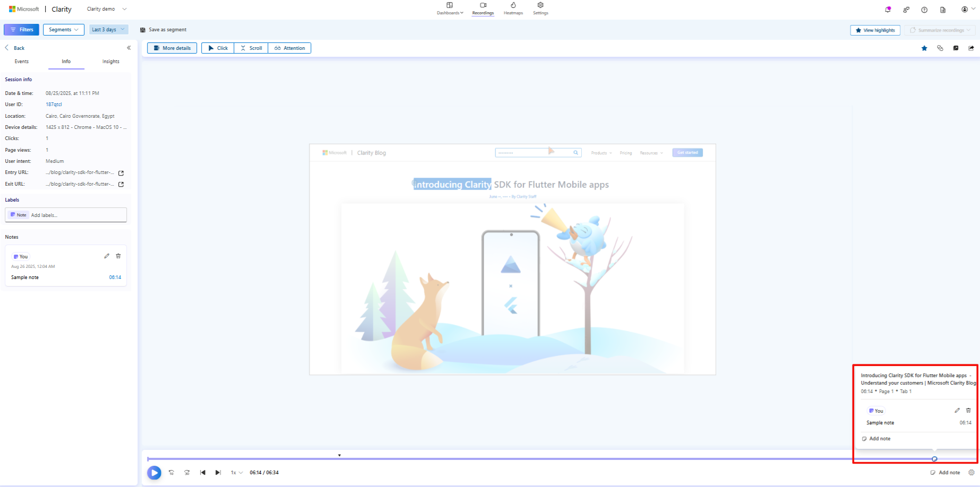The image size is (980, 487).
Task: Open the copy recording link icon
Action: click(x=940, y=48)
